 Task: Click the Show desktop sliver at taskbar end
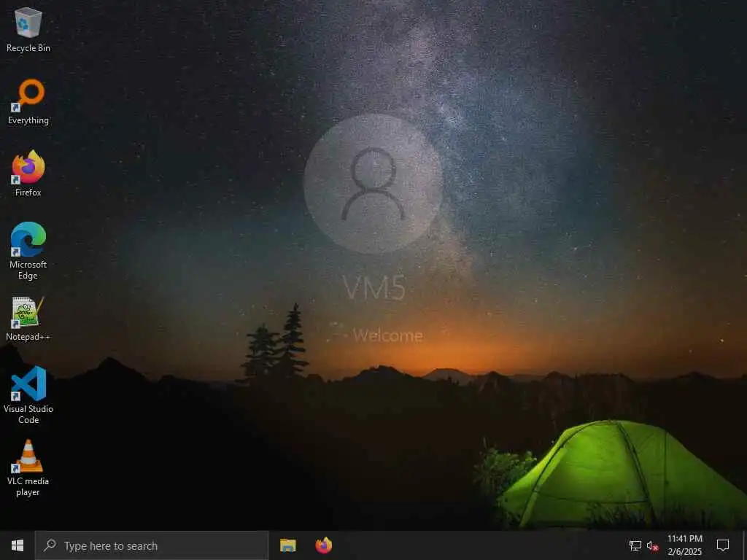(744, 545)
